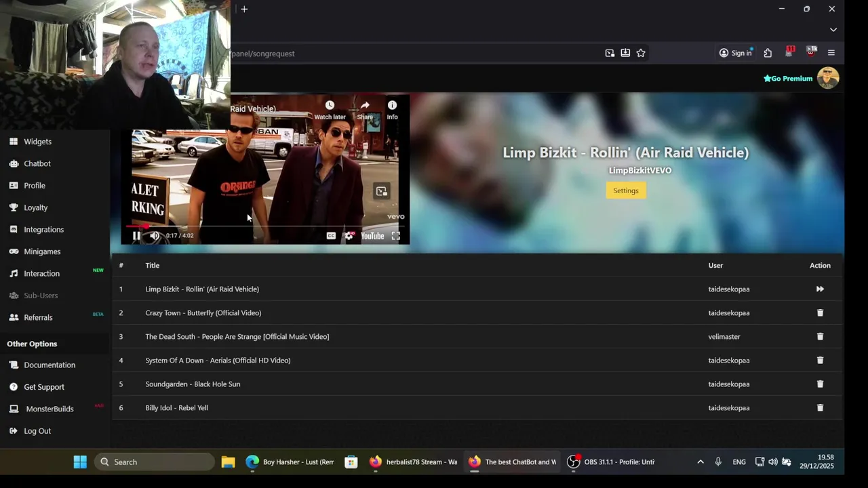Open the user avatar profile picture
The width and height of the screenshot is (868, 488).
[828, 78]
